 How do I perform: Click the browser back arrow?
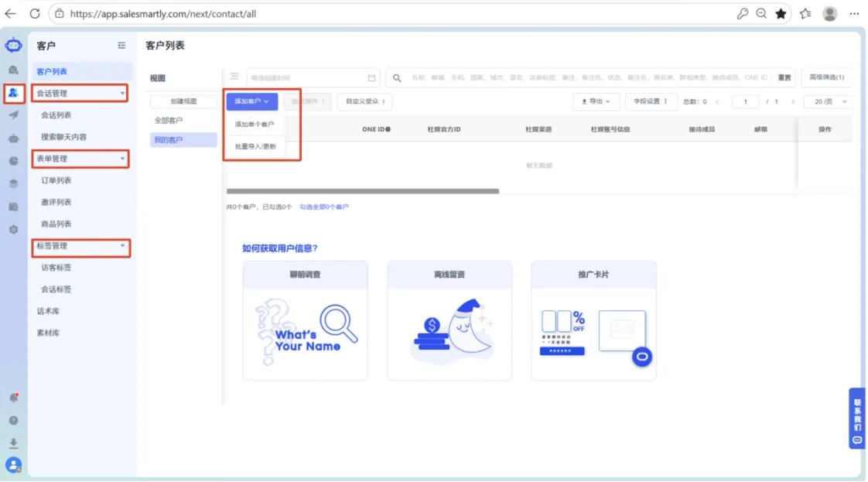point(10,13)
